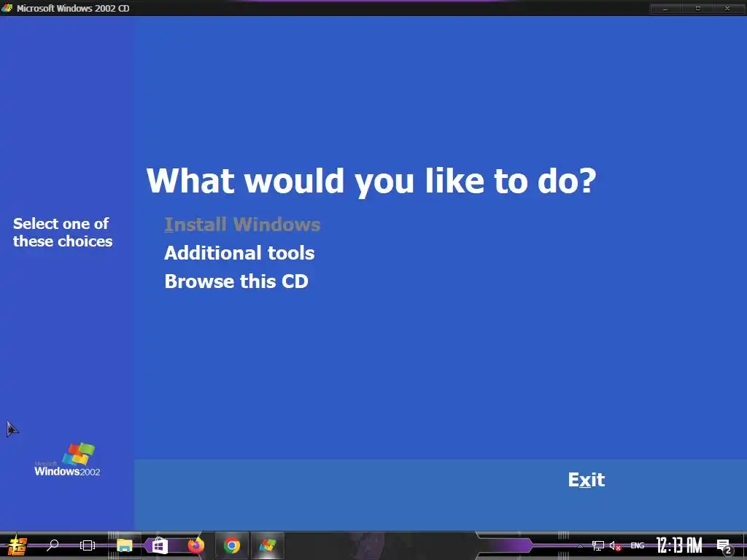Open the clock showing 12:13 AM
Image resolution: width=747 pixels, height=560 pixels.
[679, 545]
